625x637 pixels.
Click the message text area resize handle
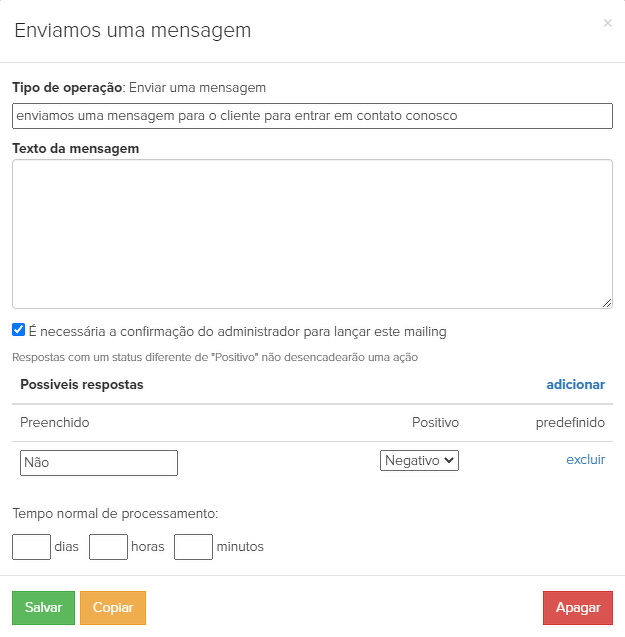coord(607,302)
